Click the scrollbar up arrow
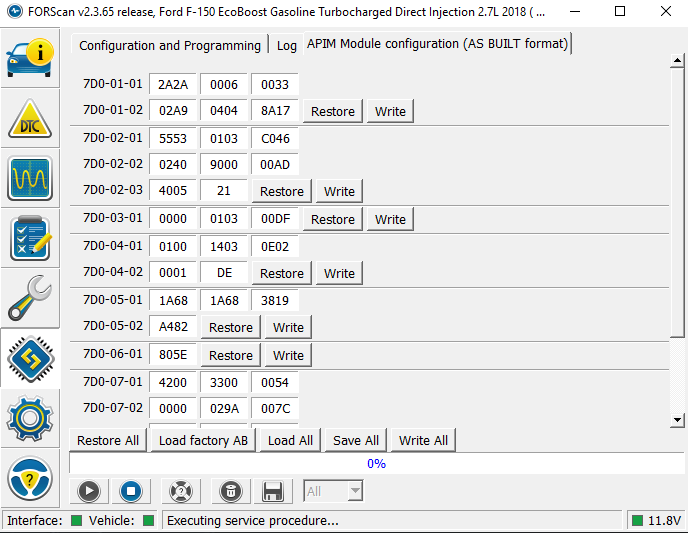The height and width of the screenshot is (533, 688). click(x=677, y=61)
